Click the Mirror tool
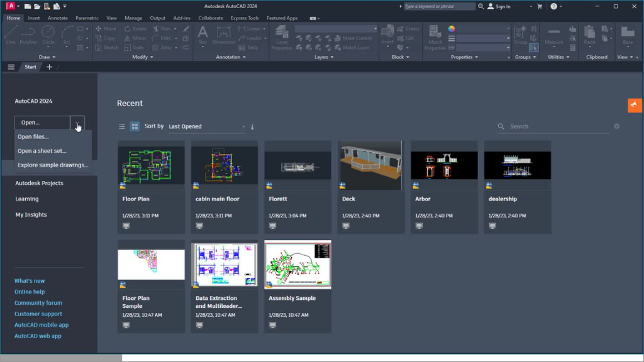 click(x=136, y=38)
